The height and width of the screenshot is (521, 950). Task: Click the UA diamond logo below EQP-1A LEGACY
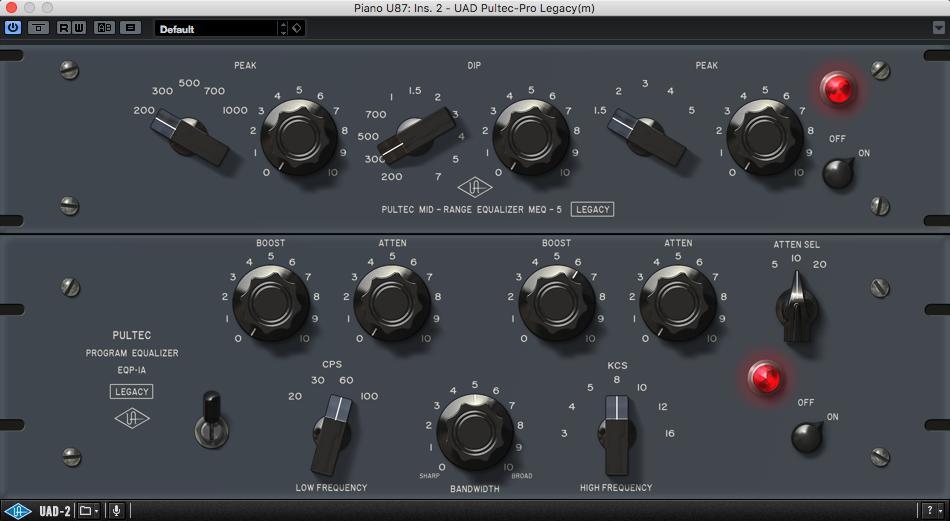[131, 418]
